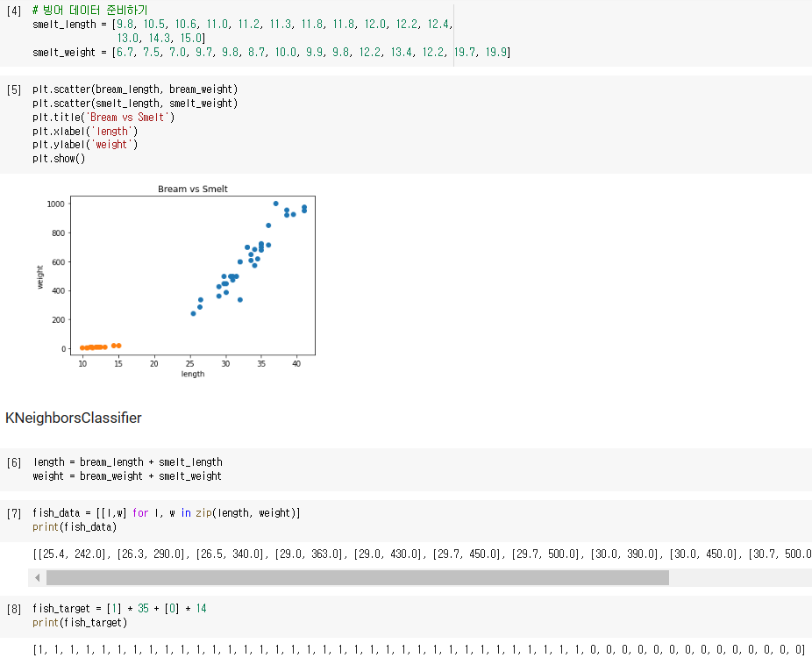Click the line starting 'smelt_weight = [6.7'
Screen dimensions: 812x665
point(271,53)
